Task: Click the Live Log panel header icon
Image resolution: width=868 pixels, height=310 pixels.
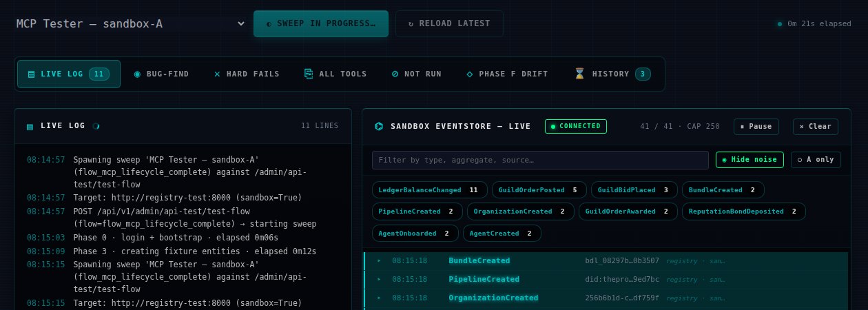Action: click(x=30, y=126)
